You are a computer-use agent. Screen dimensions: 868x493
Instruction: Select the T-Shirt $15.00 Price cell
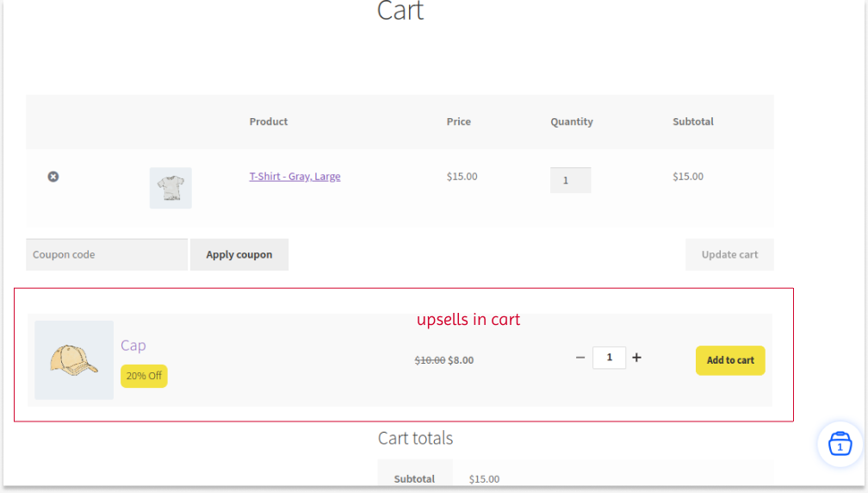(462, 177)
